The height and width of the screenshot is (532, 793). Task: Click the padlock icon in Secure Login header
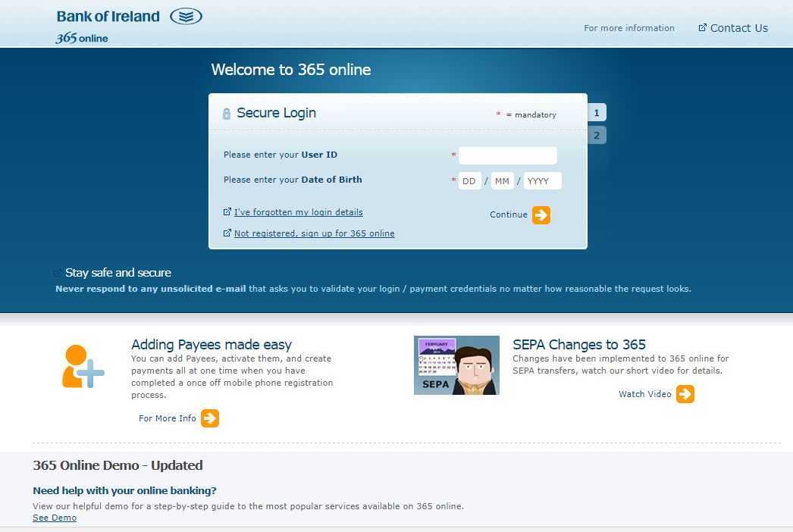(x=227, y=112)
